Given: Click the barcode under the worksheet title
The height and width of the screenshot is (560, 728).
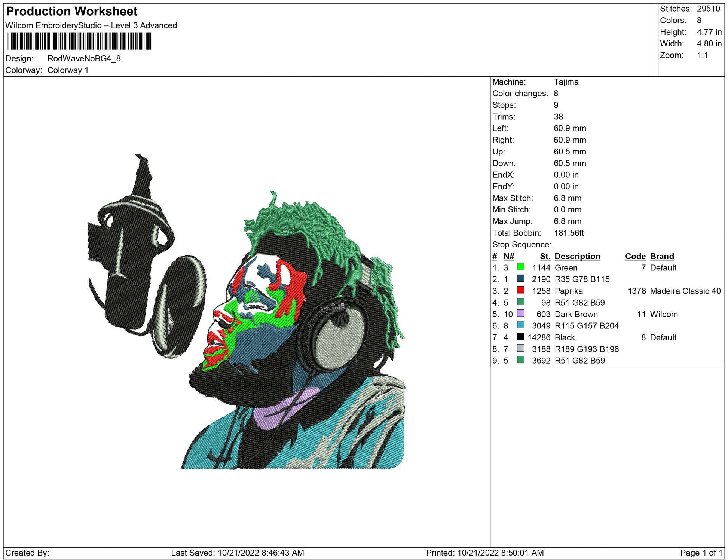Looking at the screenshot, I should pyautogui.click(x=80, y=41).
